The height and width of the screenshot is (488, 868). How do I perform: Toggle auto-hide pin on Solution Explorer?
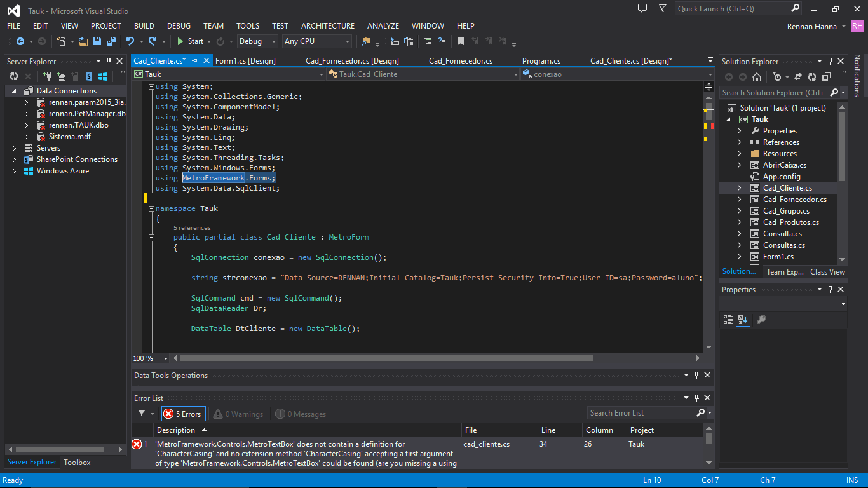[x=830, y=61]
